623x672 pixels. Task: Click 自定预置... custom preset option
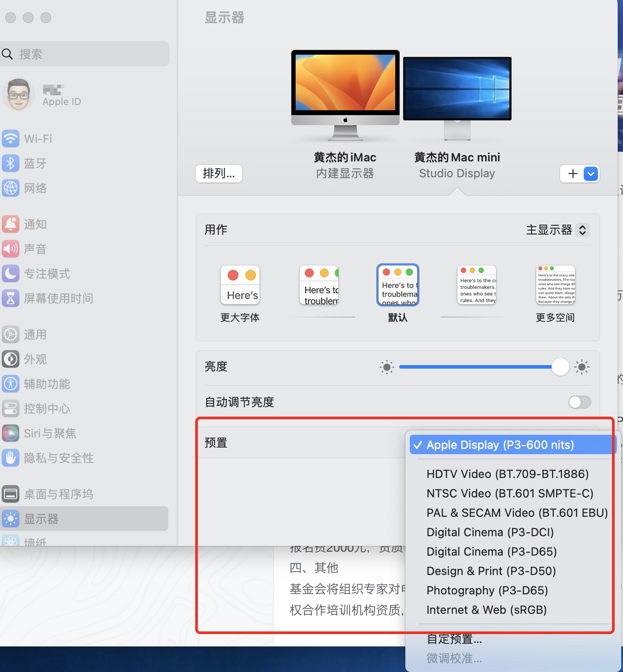tap(454, 639)
